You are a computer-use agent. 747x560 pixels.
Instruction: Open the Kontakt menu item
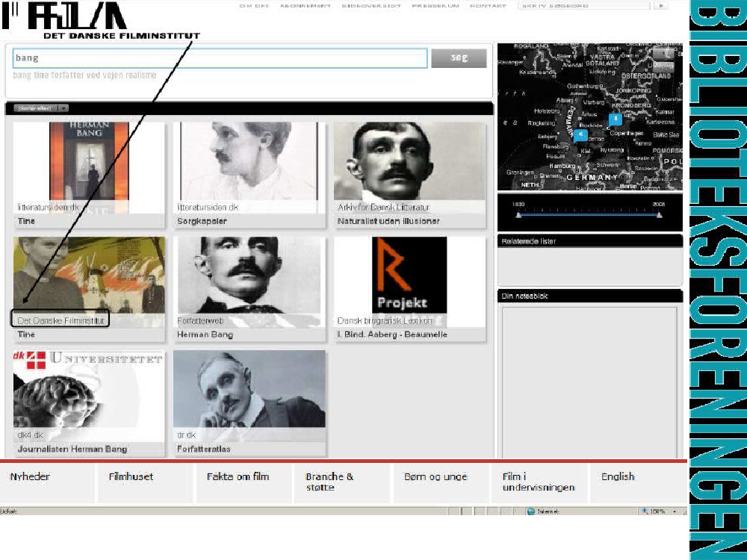(x=488, y=6)
